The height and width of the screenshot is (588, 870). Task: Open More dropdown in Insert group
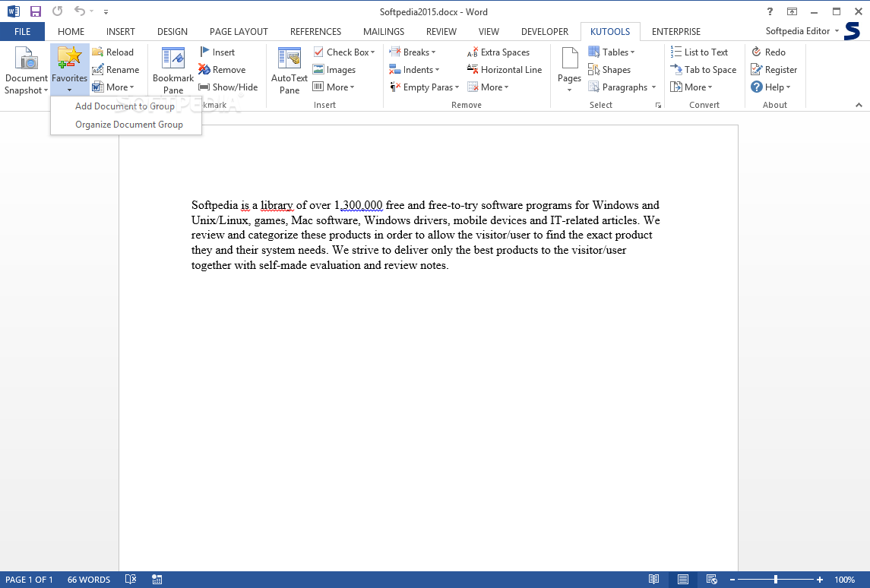(x=334, y=87)
